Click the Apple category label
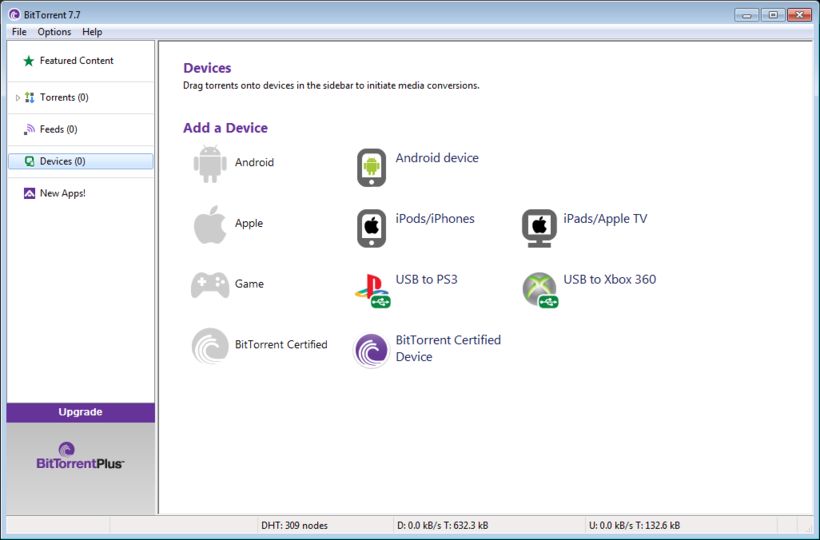 pyautogui.click(x=249, y=223)
